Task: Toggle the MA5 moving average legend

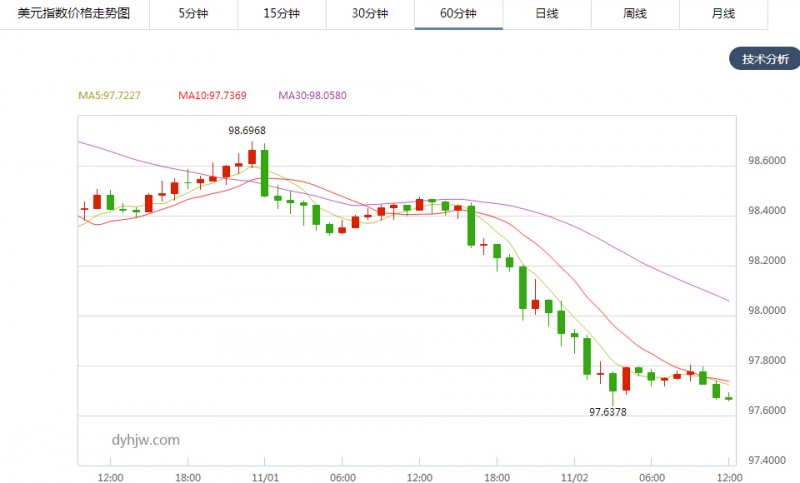Action: tap(109, 95)
